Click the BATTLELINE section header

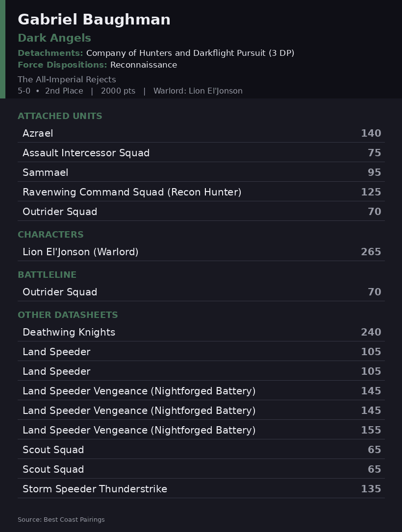coord(47,274)
